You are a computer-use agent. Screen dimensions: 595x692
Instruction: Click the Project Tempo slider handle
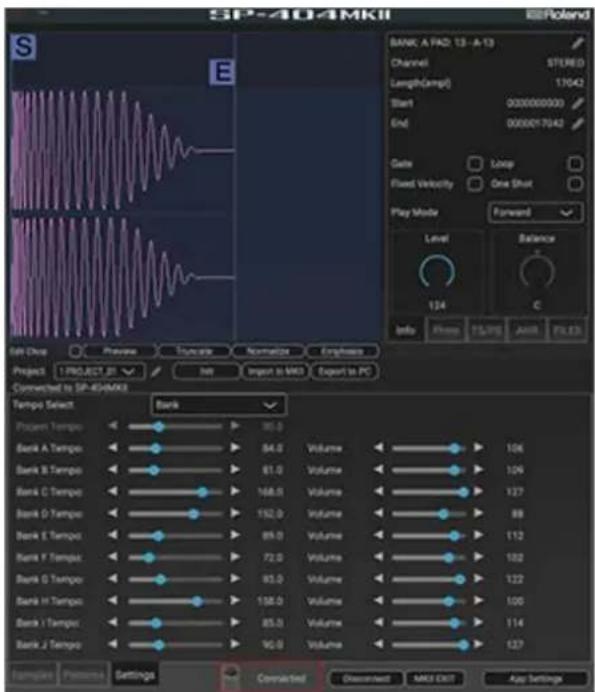tap(159, 426)
